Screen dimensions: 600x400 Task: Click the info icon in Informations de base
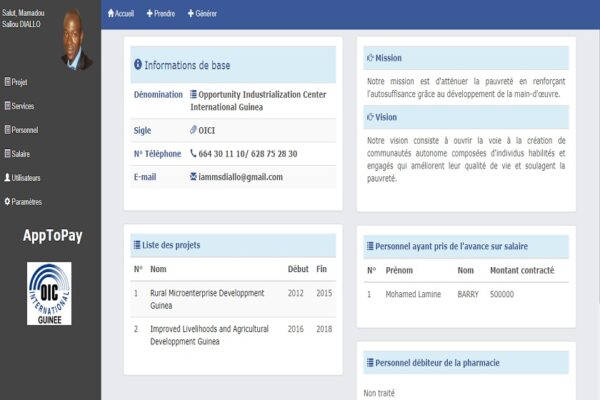coord(138,64)
